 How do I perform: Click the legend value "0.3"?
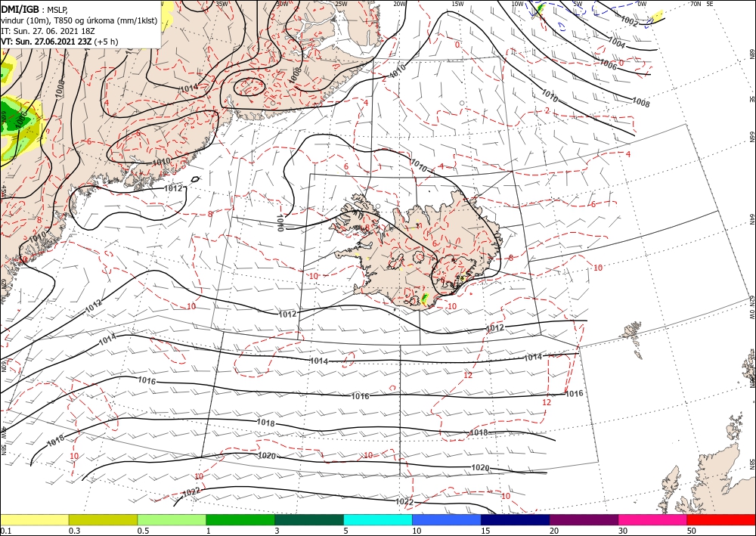tap(74, 531)
